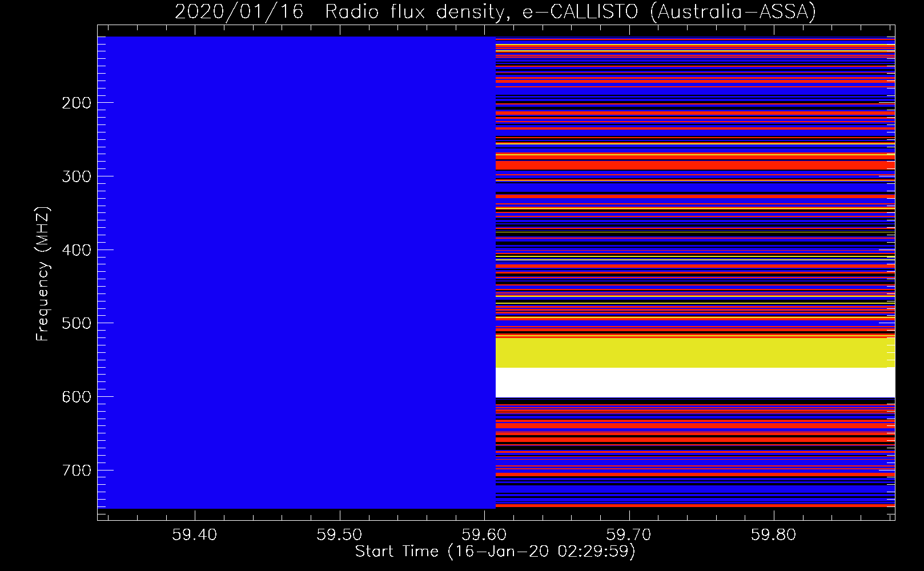This screenshot has height=571, width=924.
Task: Click the "Frequency (MHZ)" axis label
Action: 43,274
